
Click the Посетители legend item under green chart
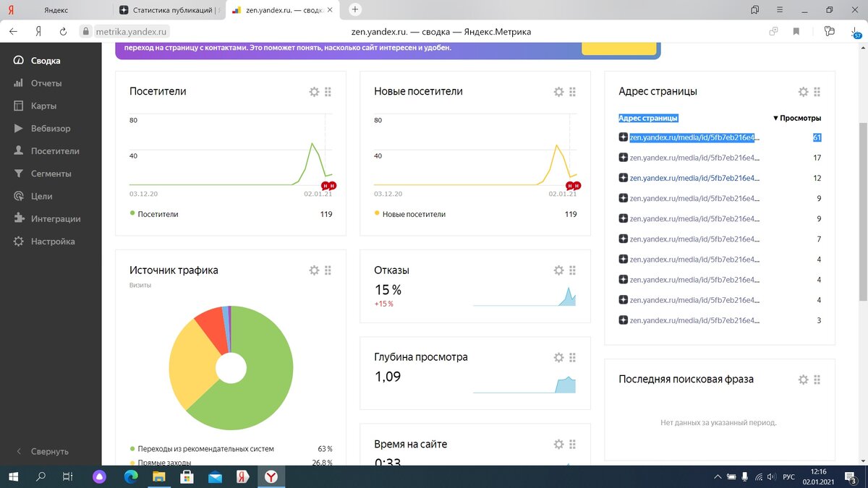click(x=154, y=214)
